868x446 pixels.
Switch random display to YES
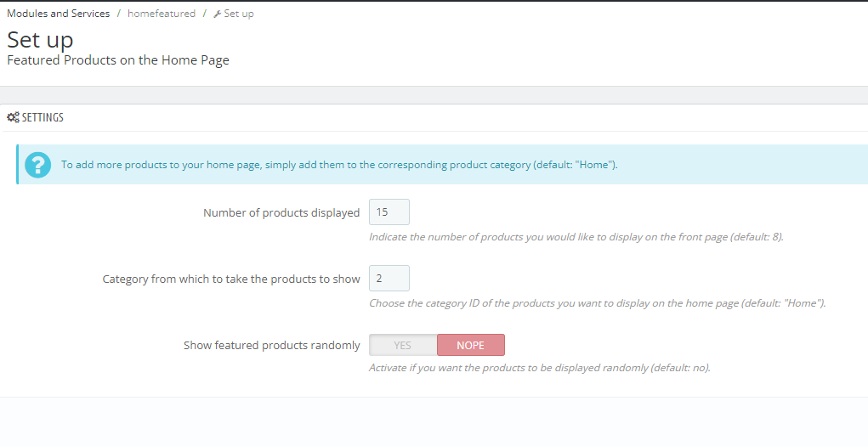403,345
